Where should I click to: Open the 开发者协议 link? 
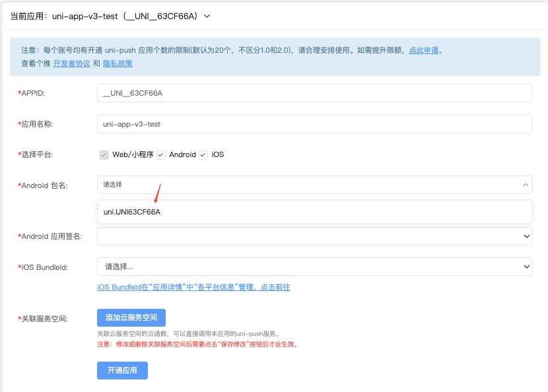72,63
